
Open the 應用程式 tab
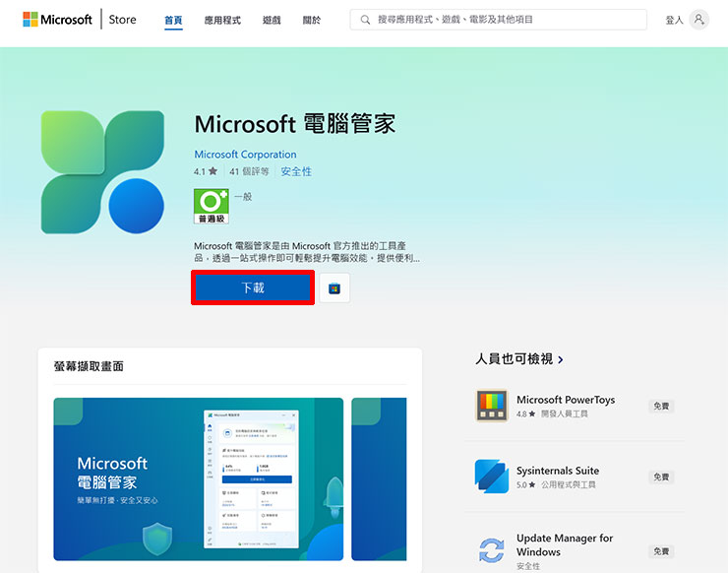[x=222, y=20]
